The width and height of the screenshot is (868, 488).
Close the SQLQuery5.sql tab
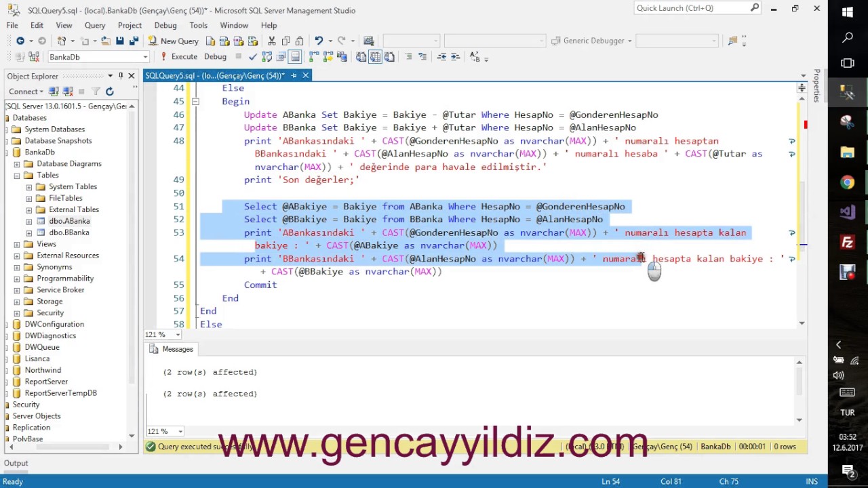click(306, 75)
